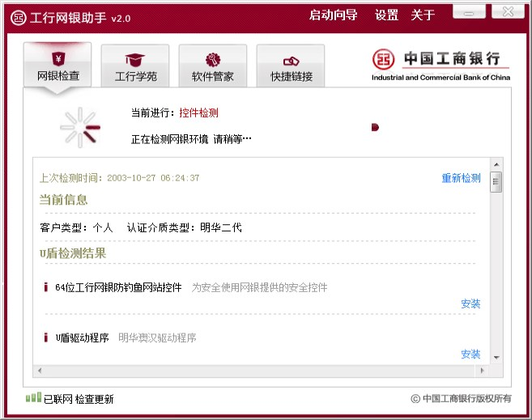Click 安装 for U盾驱动程序
The image size is (532, 420).
470,354
